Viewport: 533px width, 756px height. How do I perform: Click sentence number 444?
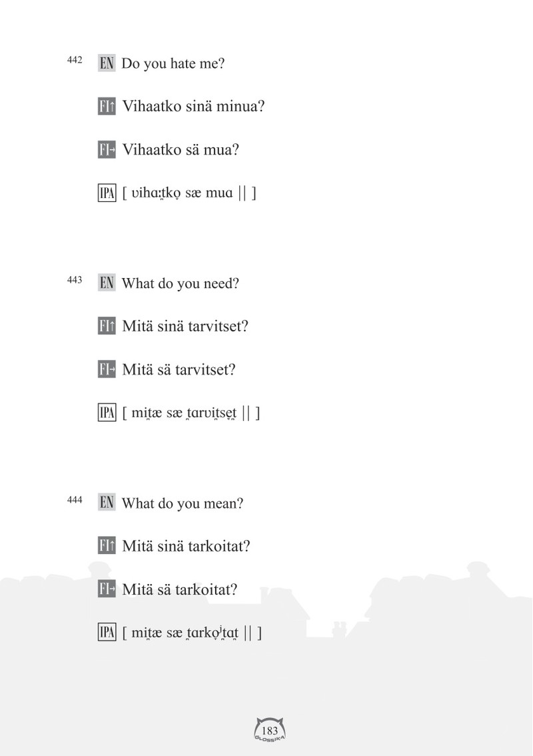click(x=75, y=499)
